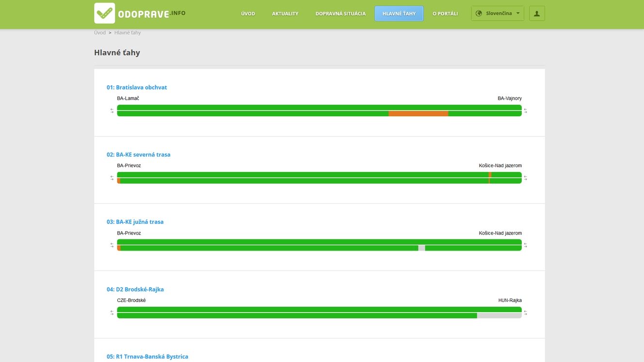Viewport: 644px width, 362px height.
Task: Open the 01: Bratislava obchvat link
Action: (137, 87)
